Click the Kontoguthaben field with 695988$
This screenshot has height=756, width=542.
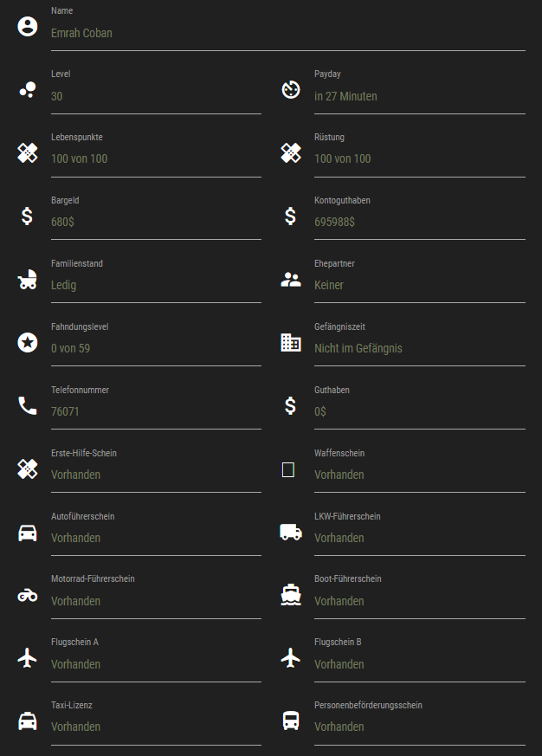[x=419, y=222]
